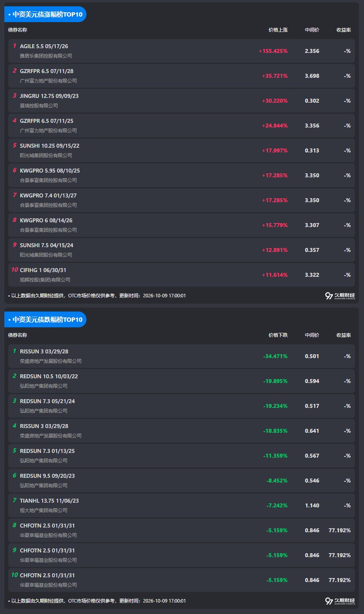The height and width of the screenshot is (614, 364).
Task: Select SUNSHI 10.25 09/15/22 in the gainers list
Action: (x=50, y=146)
